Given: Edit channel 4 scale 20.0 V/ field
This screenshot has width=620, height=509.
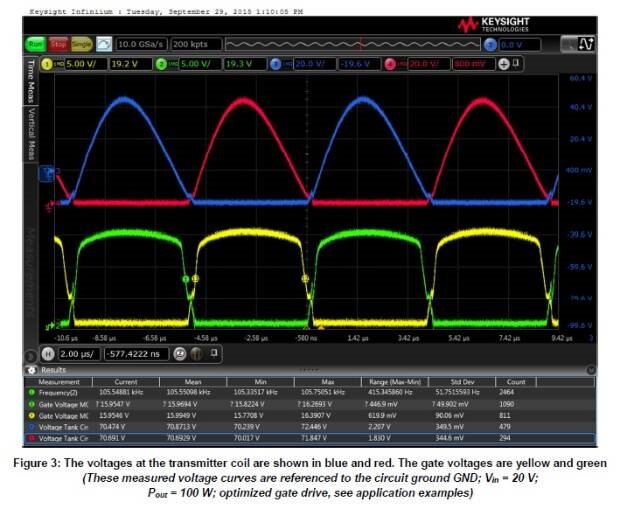Looking at the screenshot, I should [429, 64].
